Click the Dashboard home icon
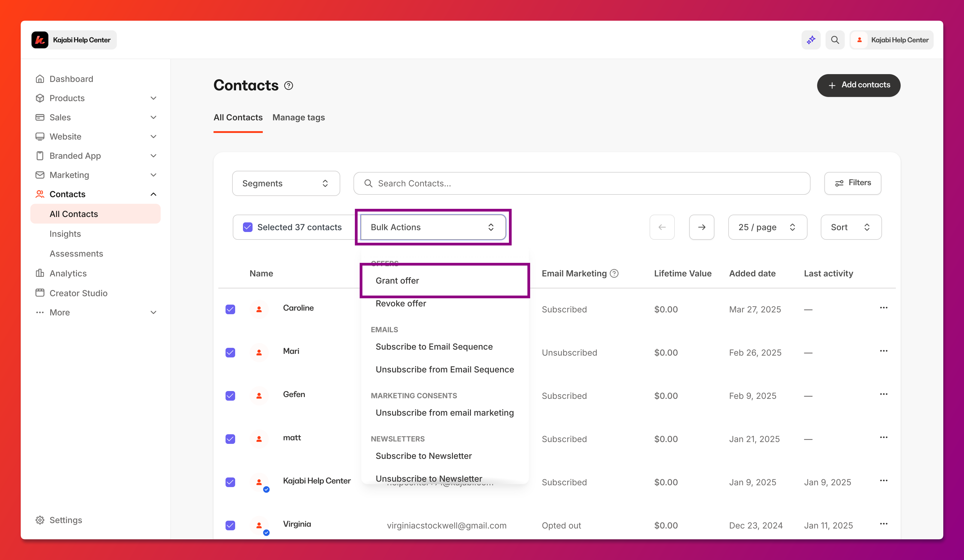Viewport: 964px width, 560px height. pos(40,79)
